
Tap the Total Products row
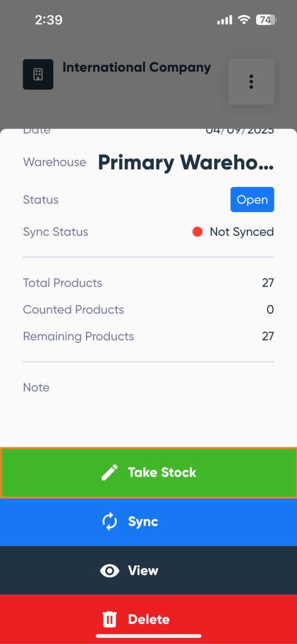pos(148,283)
